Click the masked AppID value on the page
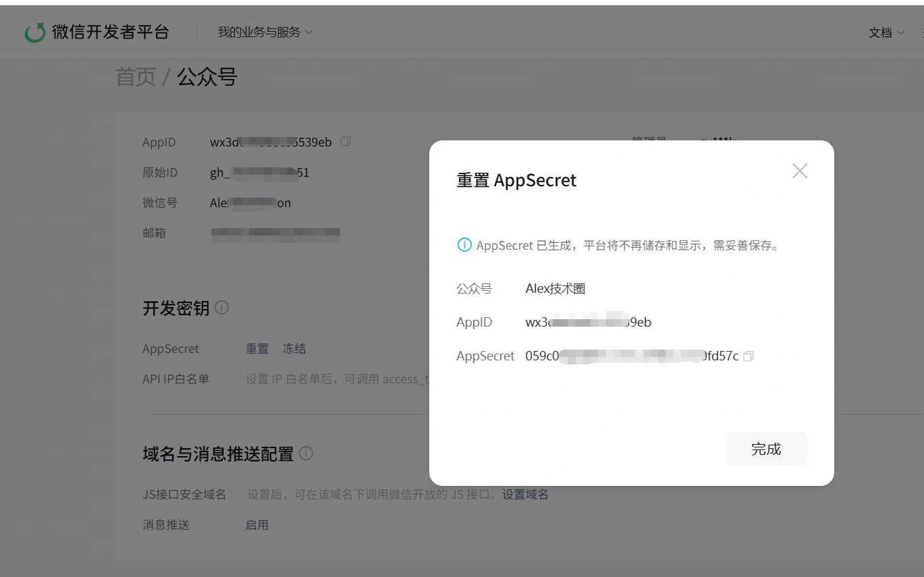 (x=270, y=141)
